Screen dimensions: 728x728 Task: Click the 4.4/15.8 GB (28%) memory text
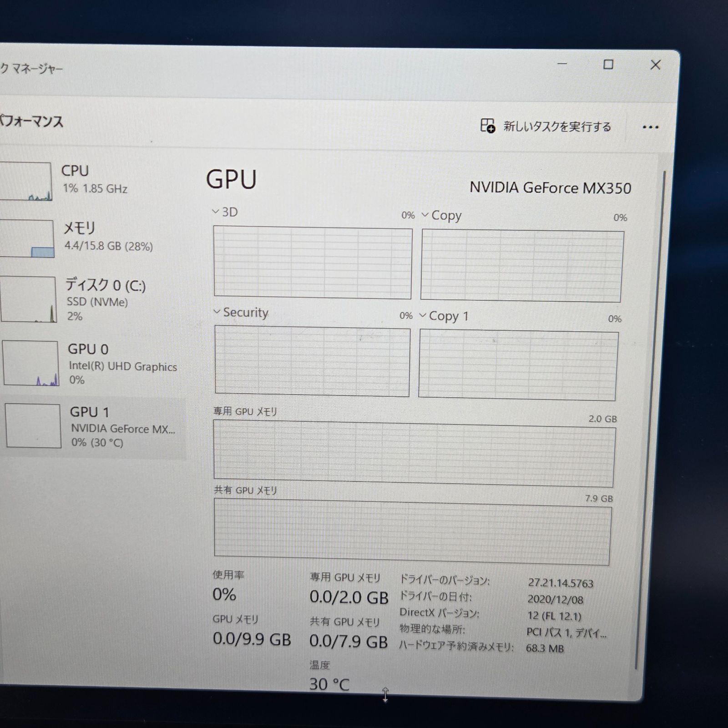[109, 246]
